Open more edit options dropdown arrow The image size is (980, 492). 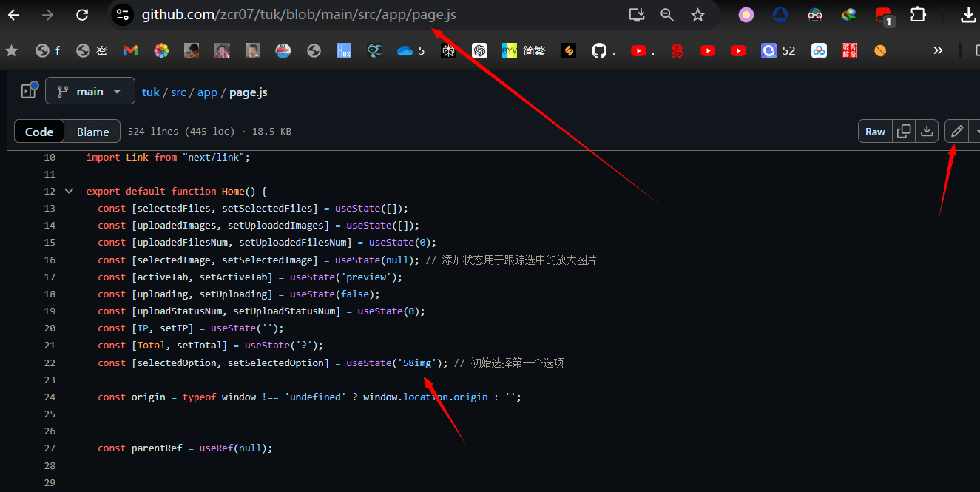point(976,132)
